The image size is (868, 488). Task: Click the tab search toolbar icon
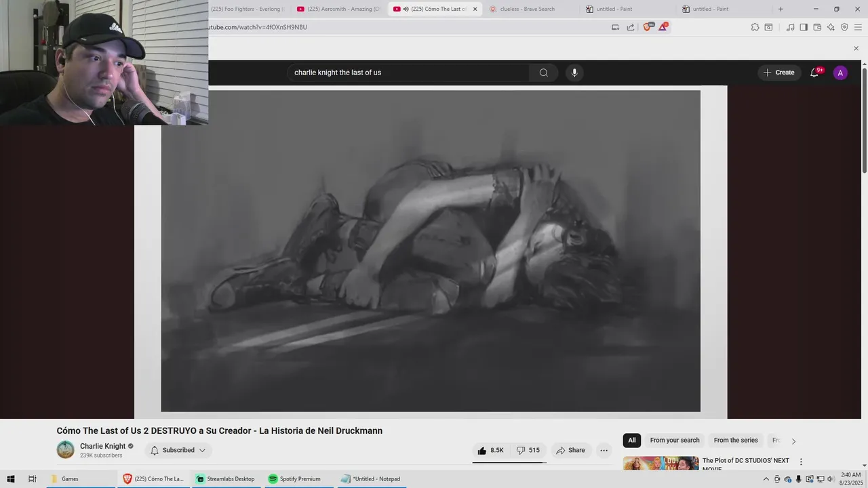click(x=768, y=27)
